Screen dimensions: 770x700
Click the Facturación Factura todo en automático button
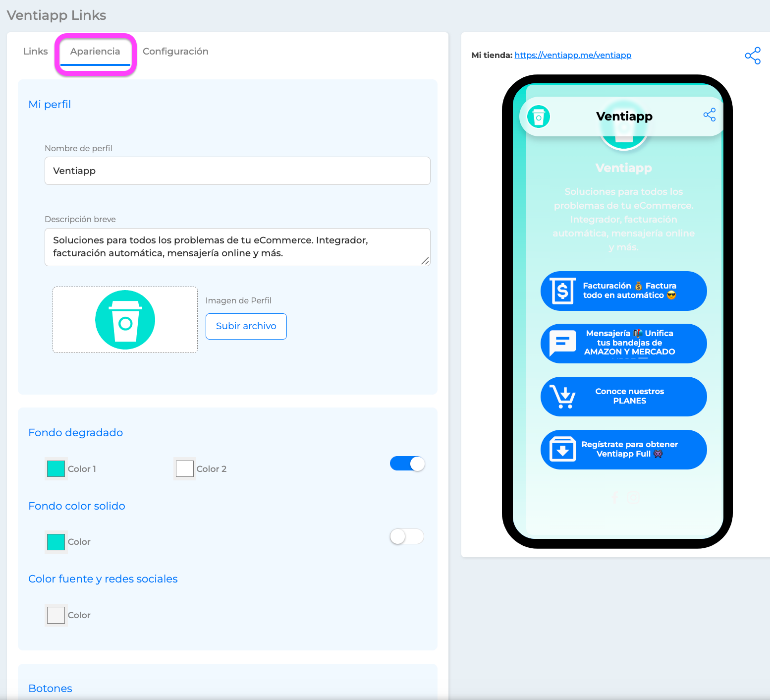(x=624, y=291)
